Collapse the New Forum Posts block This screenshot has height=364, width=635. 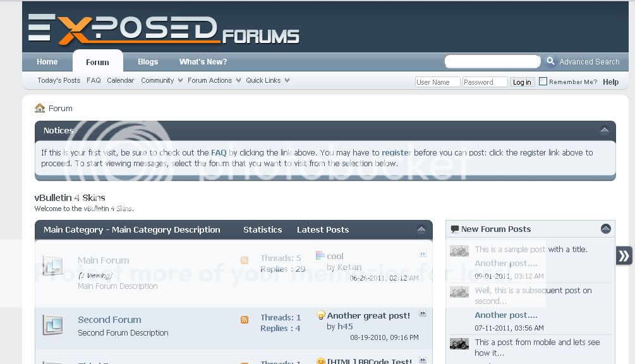(606, 229)
